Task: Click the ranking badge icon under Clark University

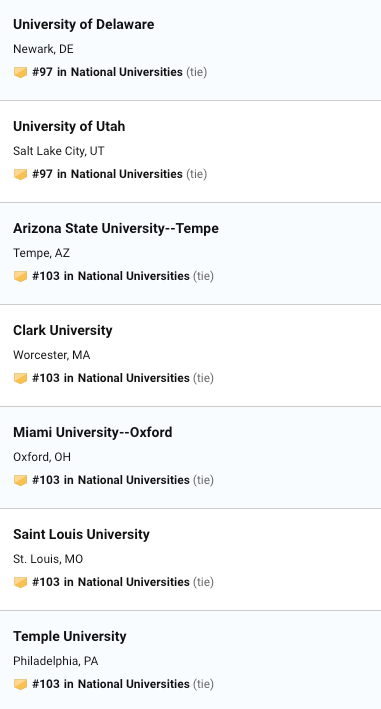Action: (x=20, y=378)
